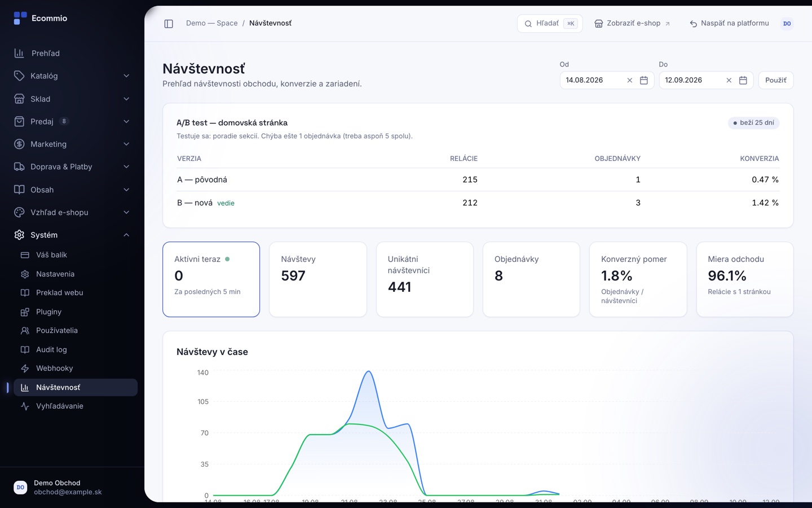Image resolution: width=812 pixels, height=508 pixels.
Task: Open the calendar picker for Od date
Action: pyautogui.click(x=644, y=80)
